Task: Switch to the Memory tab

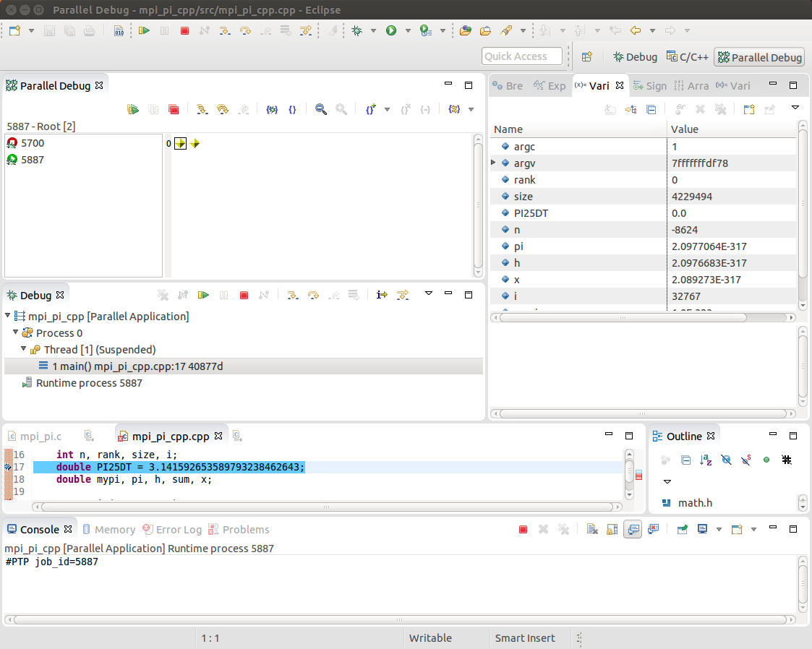Action: coord(109,530)
